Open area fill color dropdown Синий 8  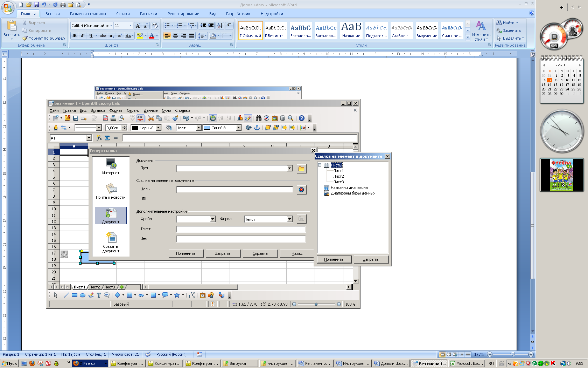point(239,128)
